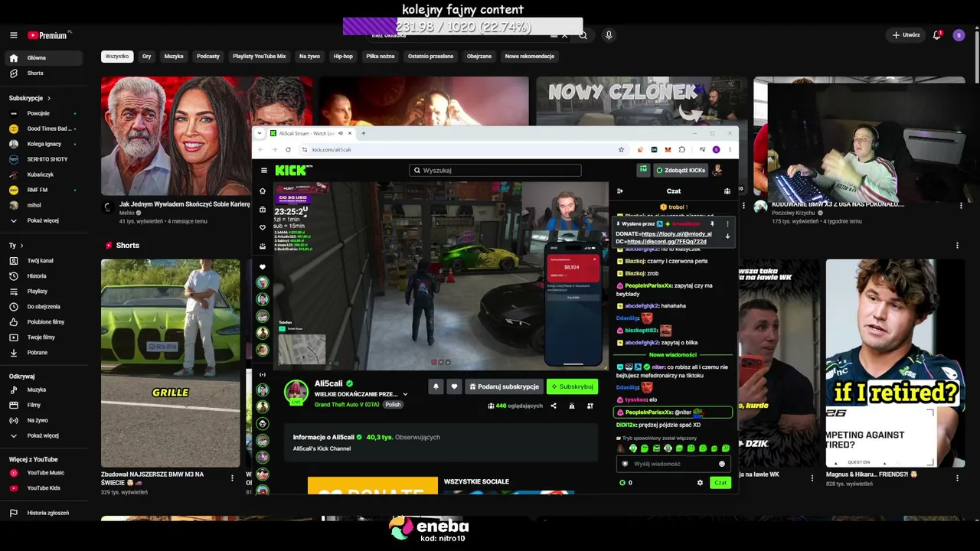Open the discord.gg link in pinned message
Image resolution: width=980 pixels, height=551 pixels.
[x=667, y=242]
